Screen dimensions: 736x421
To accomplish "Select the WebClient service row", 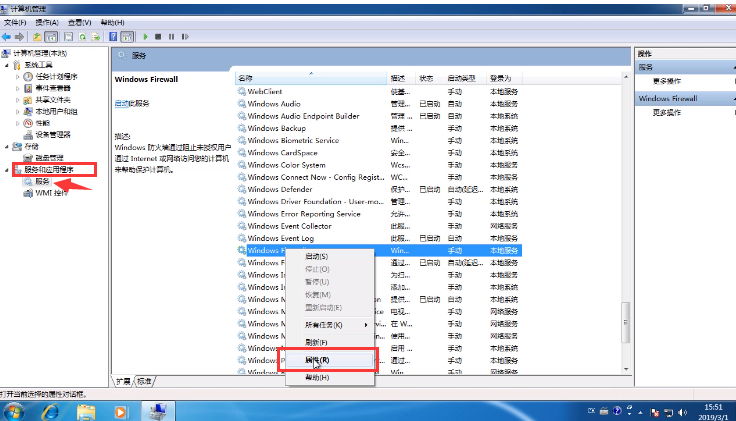I will pyautogui.click(x=378, y=92).
